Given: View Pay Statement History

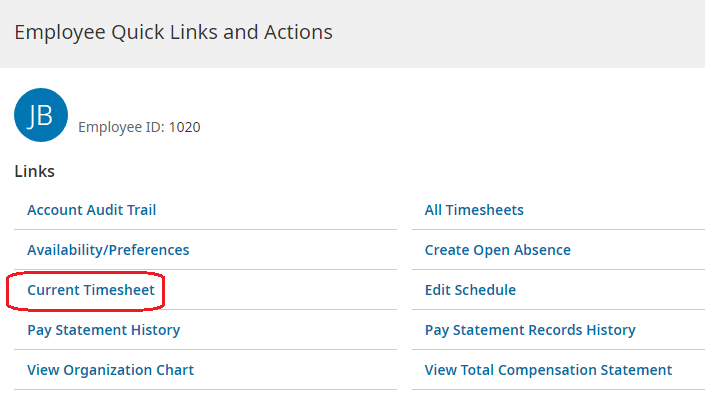Looking at the screenshot, I should tap(104, 330).
